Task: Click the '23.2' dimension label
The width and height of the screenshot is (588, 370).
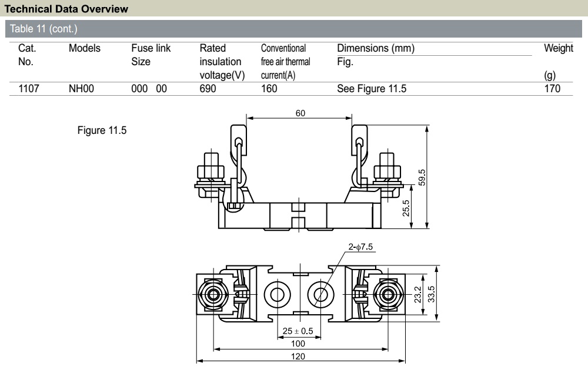Action: coord(418,294)
